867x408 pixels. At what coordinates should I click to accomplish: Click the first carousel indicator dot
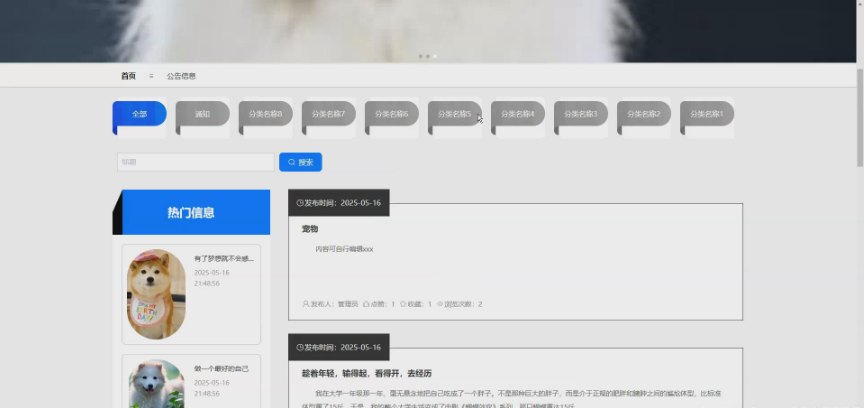point(421,56)
